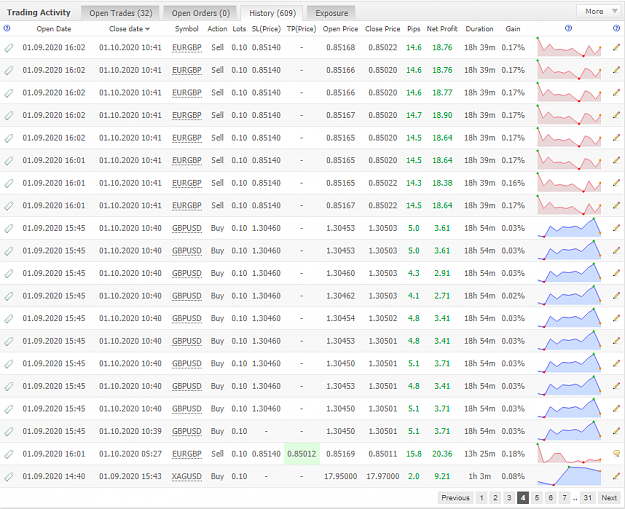Edit the EURGBP trade opened at 0.85168
This screenshot has width=625, height=509.
tap(616, 47)
